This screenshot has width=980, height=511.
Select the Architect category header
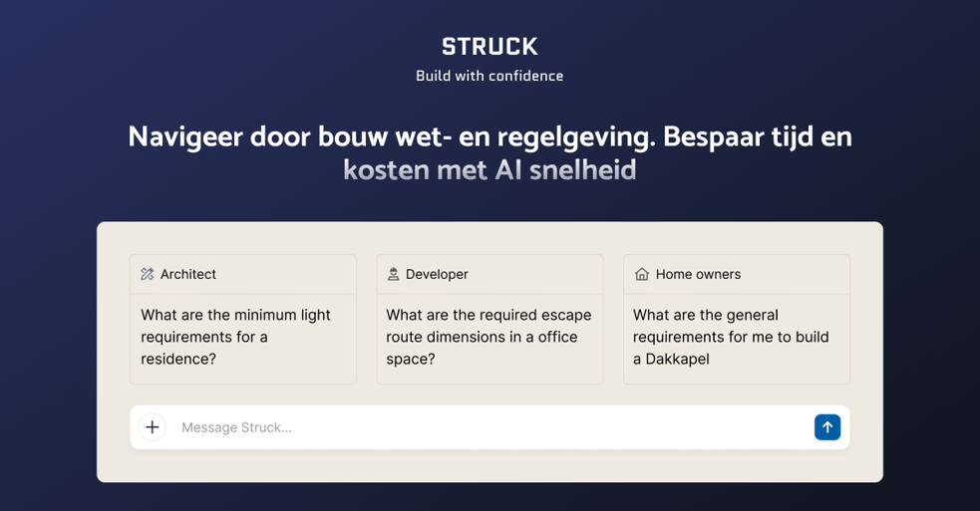[x=243, y=274]
